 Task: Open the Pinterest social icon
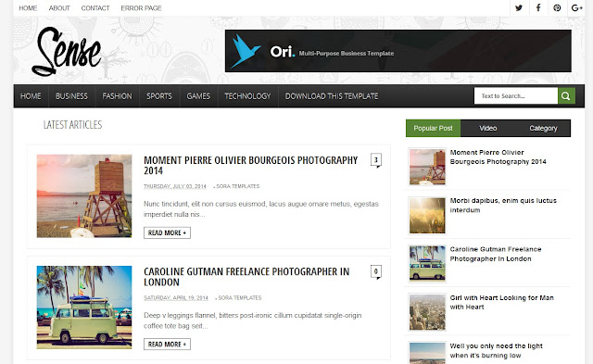coord(557,7)
